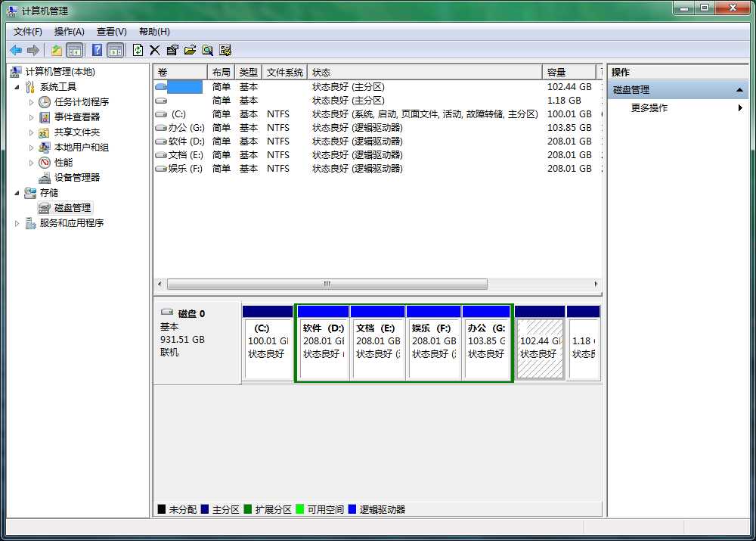Open the 操作(A) menu
Screen dimensions: 756x541
pos(70,32)
